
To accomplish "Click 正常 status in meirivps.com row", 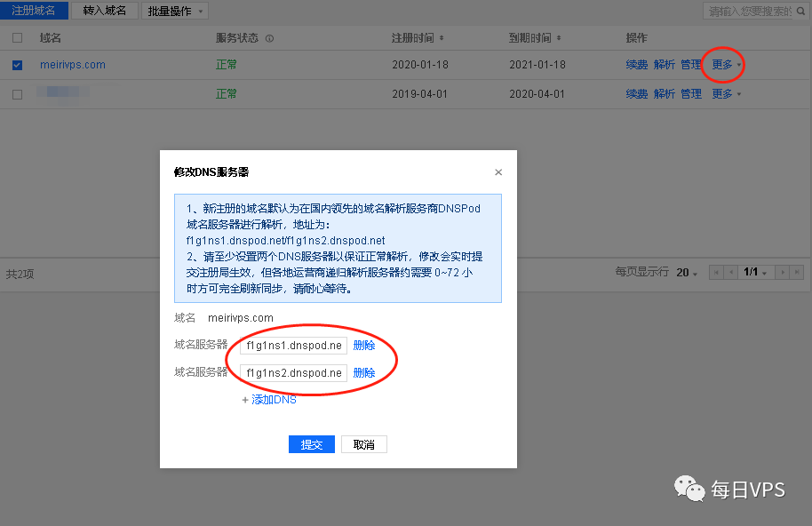I will tap(227, 65).
